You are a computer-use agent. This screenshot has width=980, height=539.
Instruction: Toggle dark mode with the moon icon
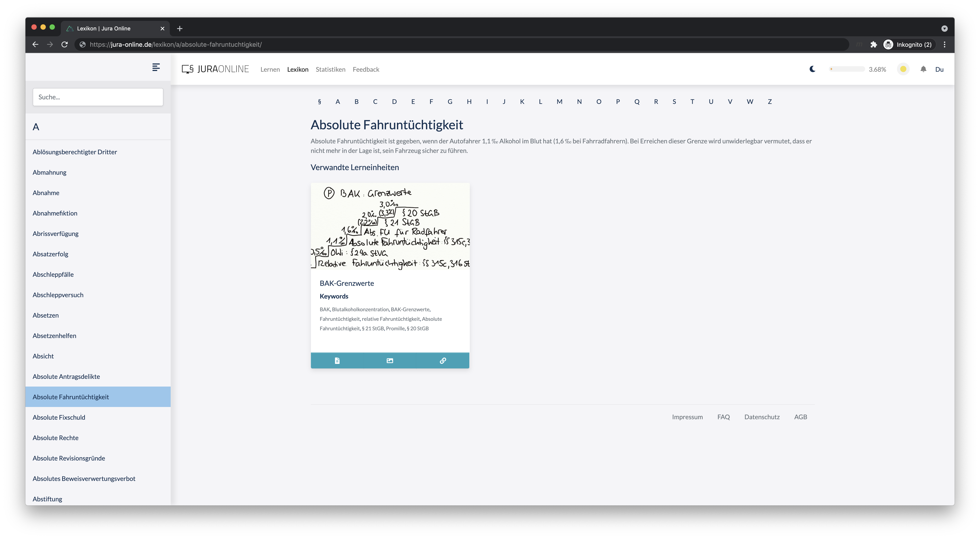point(813,69)
